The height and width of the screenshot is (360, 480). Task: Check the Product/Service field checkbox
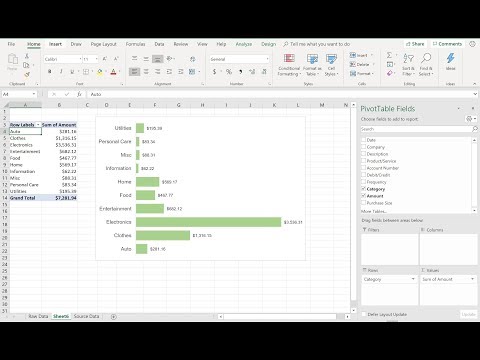(x=364, y=161)
